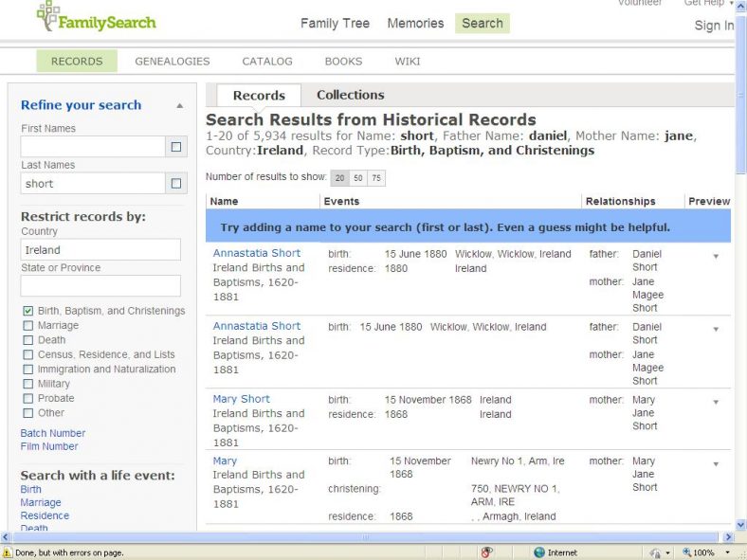Viewport: 747px width, 560px height.
Task: Open the Memories menu
Action: (x=415, y=24)
